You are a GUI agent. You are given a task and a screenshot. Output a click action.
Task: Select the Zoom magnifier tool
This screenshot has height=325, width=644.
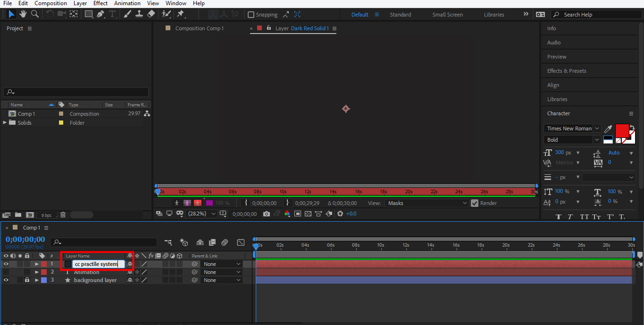tap(34, 14)
